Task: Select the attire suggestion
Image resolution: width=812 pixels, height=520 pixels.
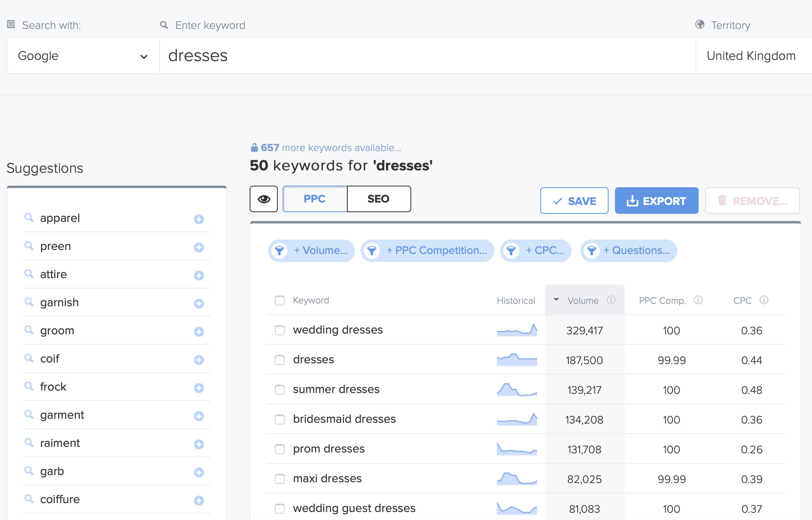Action: pos(53,274)
